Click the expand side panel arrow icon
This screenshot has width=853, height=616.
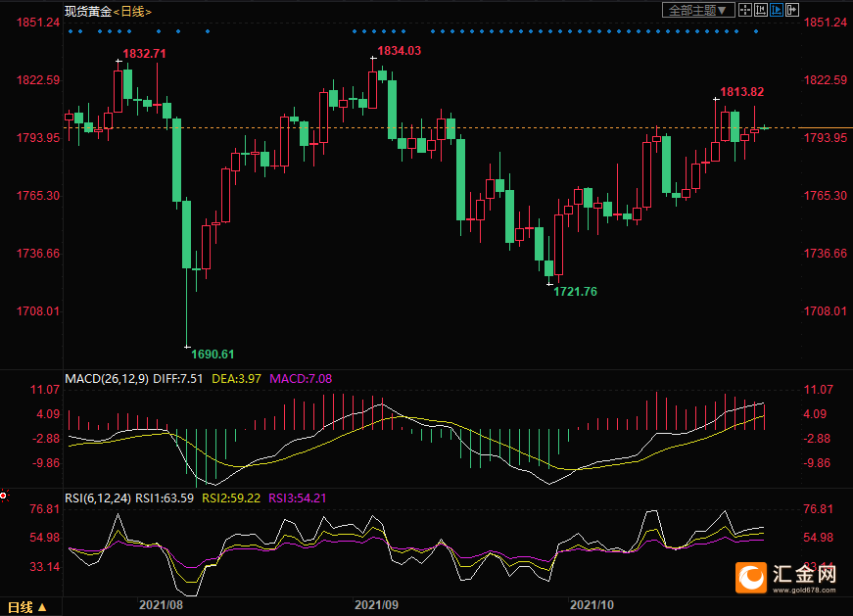click(792, 10)
